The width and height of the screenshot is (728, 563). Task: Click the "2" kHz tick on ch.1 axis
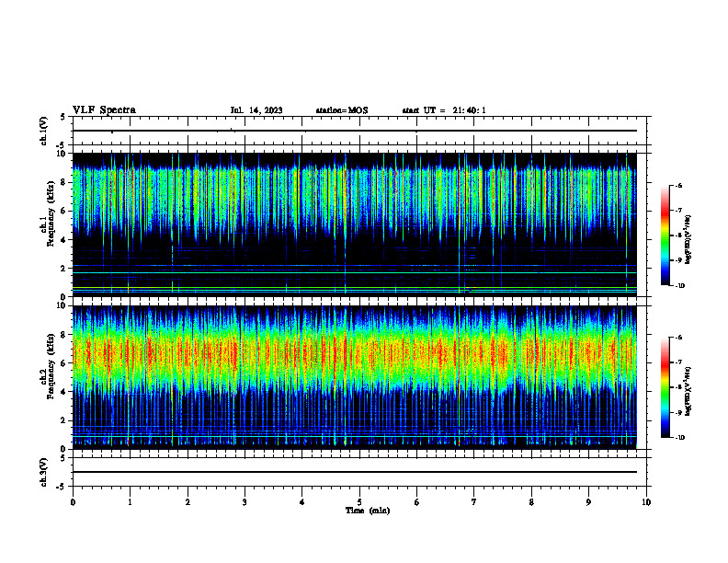[x=64, y=269]
